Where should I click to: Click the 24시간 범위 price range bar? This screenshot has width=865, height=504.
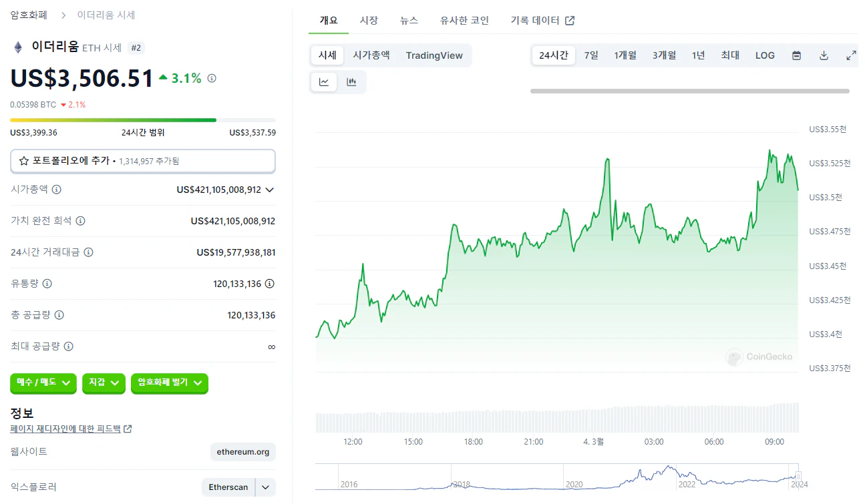[143, 120]
